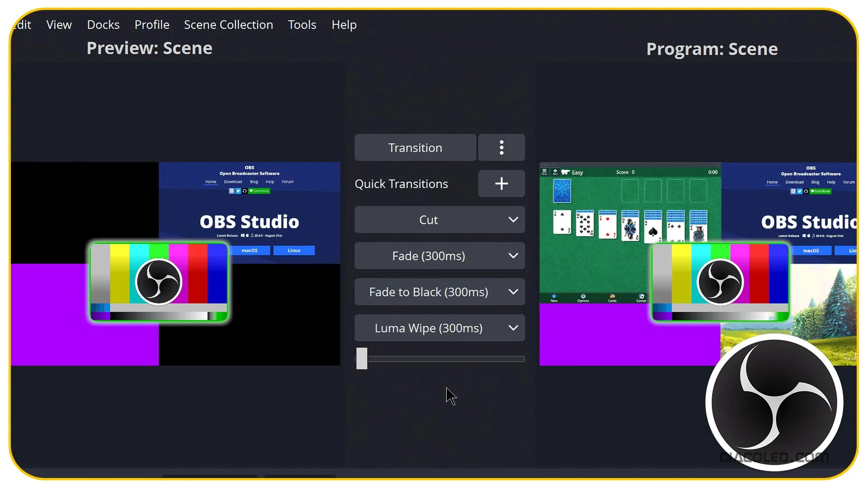The height and width of the screenshot is (488, 868).
Task: Click the landscape image in Program view
Action: tap(814, 307)
